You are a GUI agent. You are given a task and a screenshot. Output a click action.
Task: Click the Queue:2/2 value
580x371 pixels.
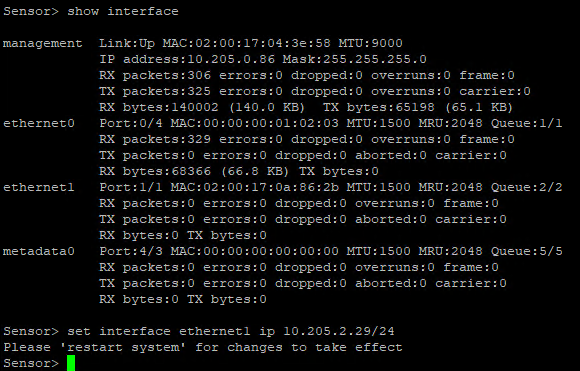(x=526, y=187)
